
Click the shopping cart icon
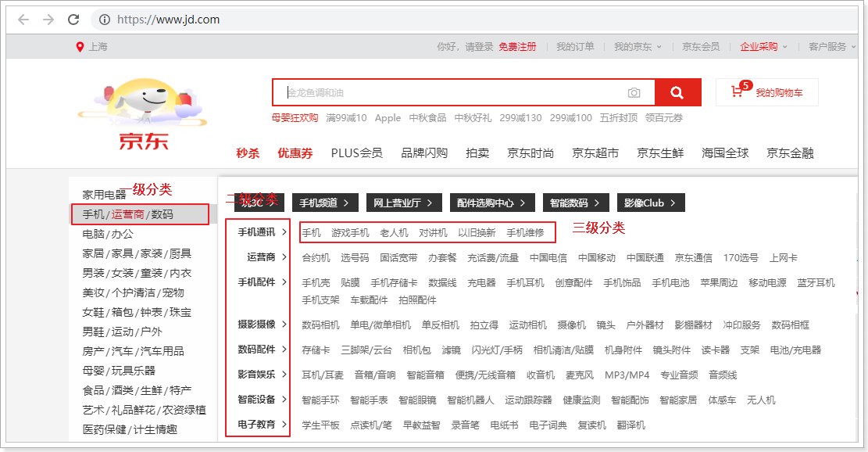pyautogui.click(x=737, y=92)
